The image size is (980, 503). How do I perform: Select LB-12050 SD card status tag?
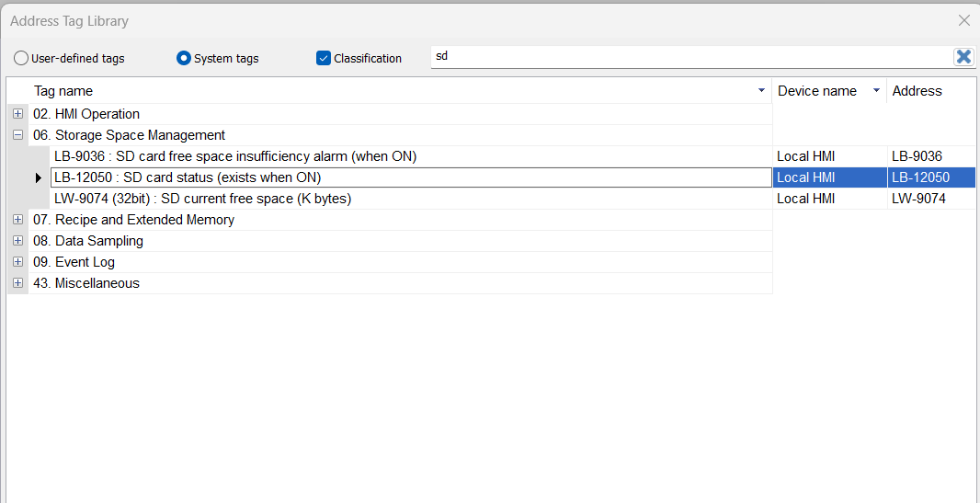(x=188, y=177)
